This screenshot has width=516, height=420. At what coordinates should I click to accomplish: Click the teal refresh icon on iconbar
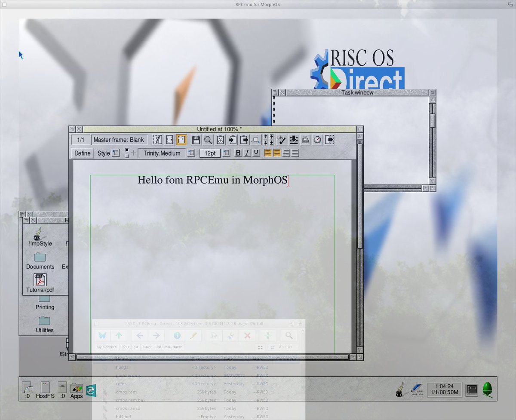91,390
